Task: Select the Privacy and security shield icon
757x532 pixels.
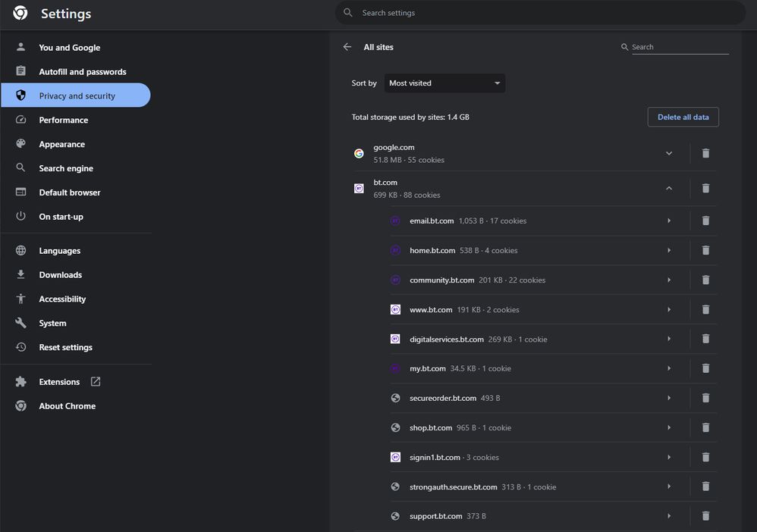Action: pyautogui.click(x=20, y=95)
